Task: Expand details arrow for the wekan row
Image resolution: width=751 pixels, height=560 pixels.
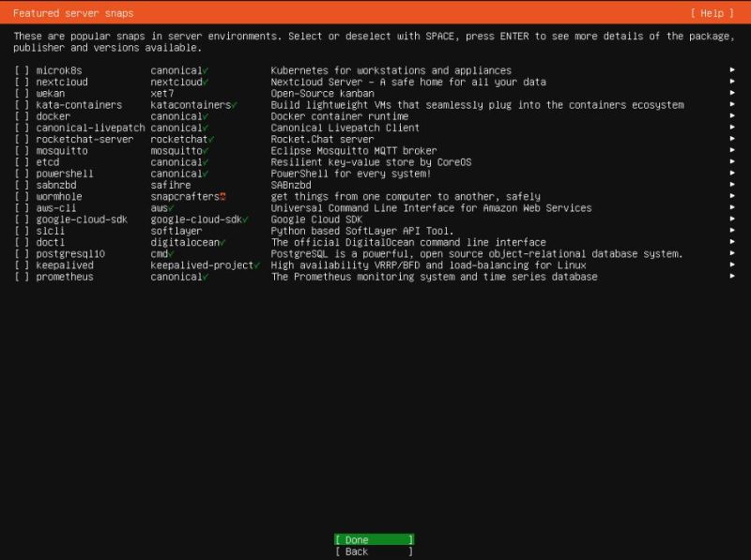Action: 731,94
